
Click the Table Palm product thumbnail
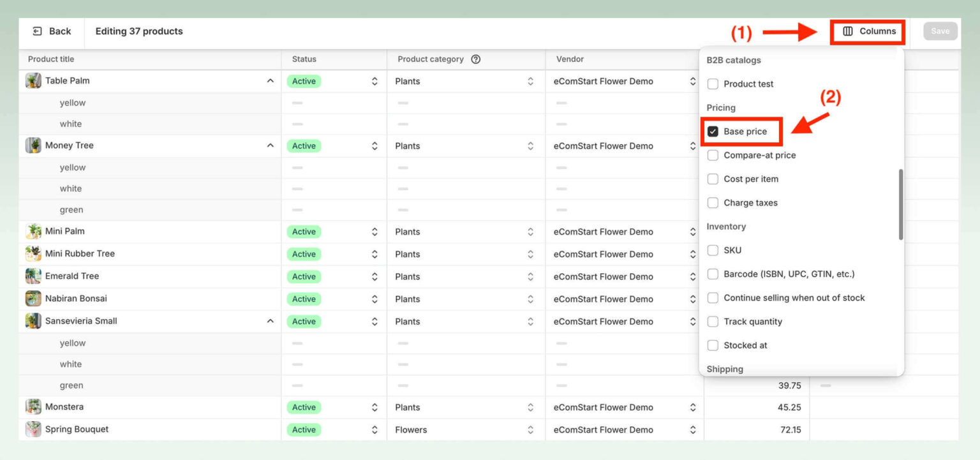33,80
